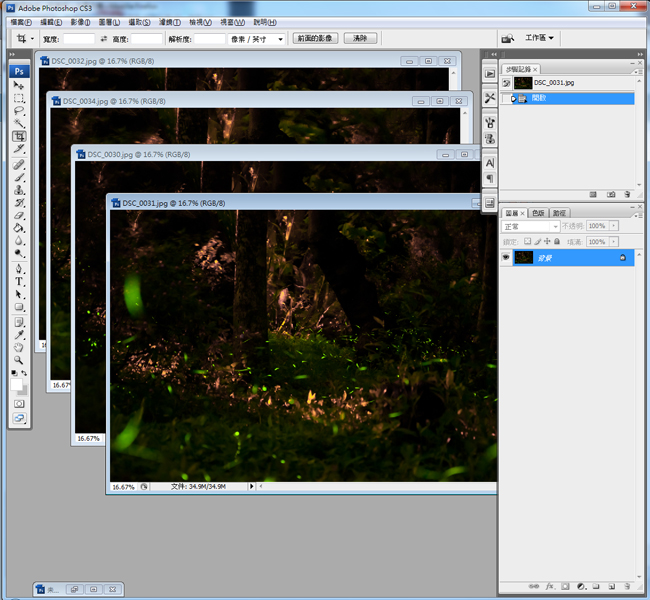Open the 像素/英寸 resolution unit dropdown
650x600 pixels.
click(x=258, y=39)
